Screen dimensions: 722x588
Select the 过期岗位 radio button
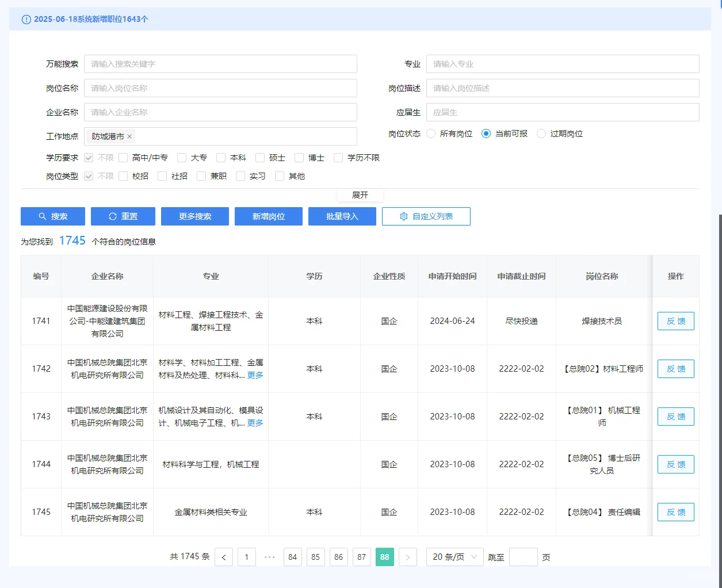(541, 133)
